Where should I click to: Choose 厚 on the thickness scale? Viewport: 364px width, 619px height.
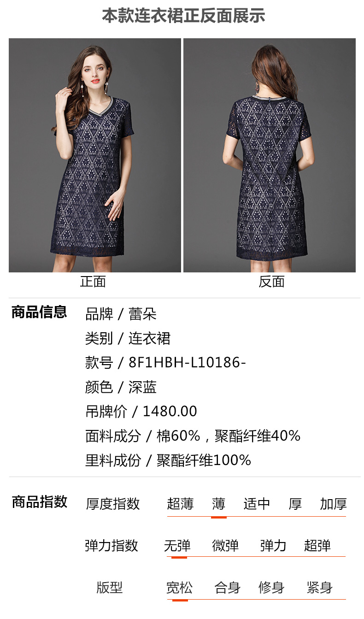(295, 504)
